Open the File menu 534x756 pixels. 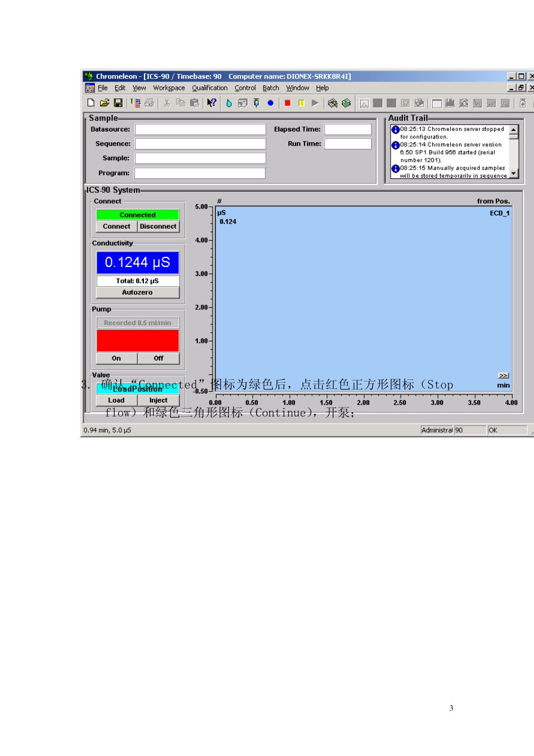pyautogui.click(x=103, y=88)
